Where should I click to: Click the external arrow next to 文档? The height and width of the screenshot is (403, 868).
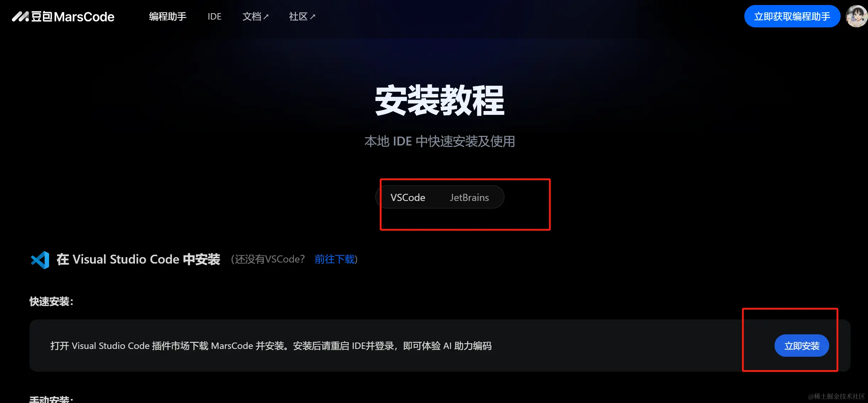266,17
